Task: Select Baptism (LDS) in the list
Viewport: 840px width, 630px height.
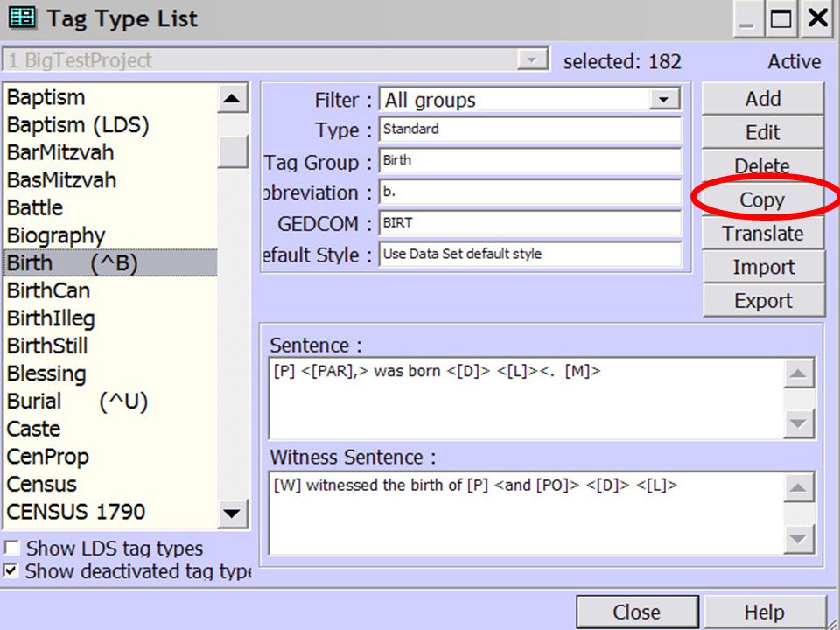Action: pyautogui.click(x=110, y=125)
